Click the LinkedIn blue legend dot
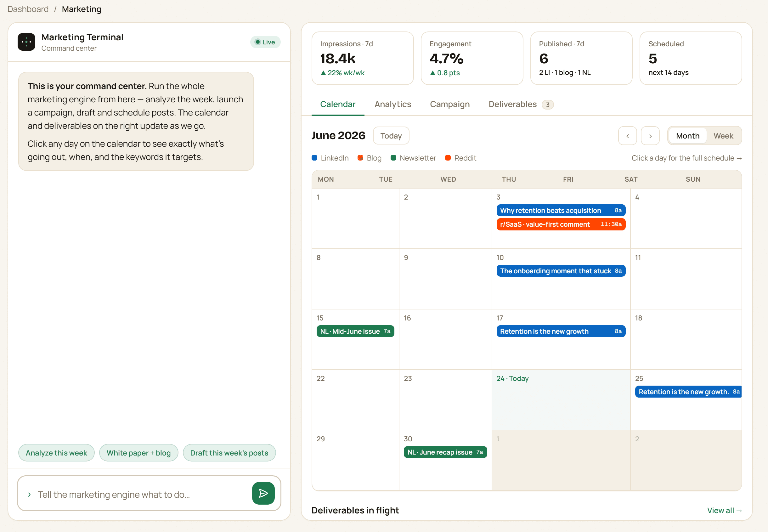Viewport: 768px width, 532px height. click(314, 158)
